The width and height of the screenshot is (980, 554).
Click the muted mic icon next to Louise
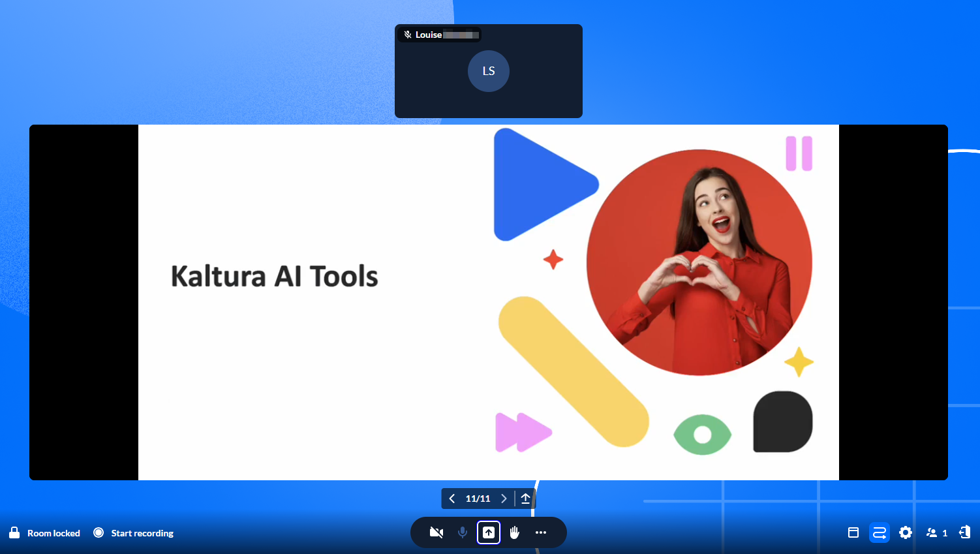coord(408,35)
